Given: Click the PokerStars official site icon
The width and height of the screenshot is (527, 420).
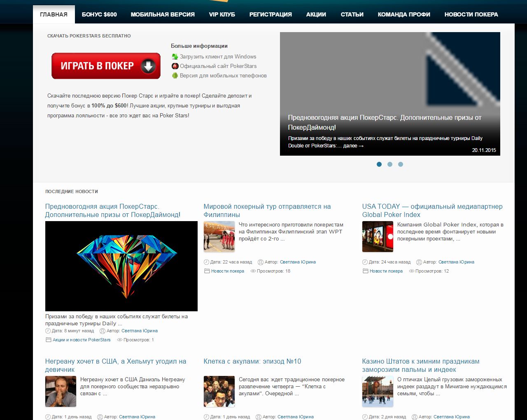Looking at the screenshot, I should [175, 66].
